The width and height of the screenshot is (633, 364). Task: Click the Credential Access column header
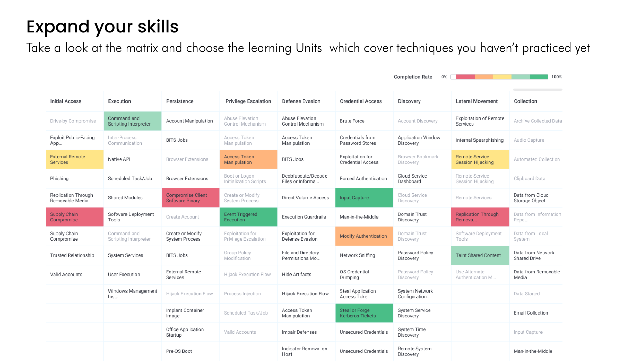pos(361,101)
